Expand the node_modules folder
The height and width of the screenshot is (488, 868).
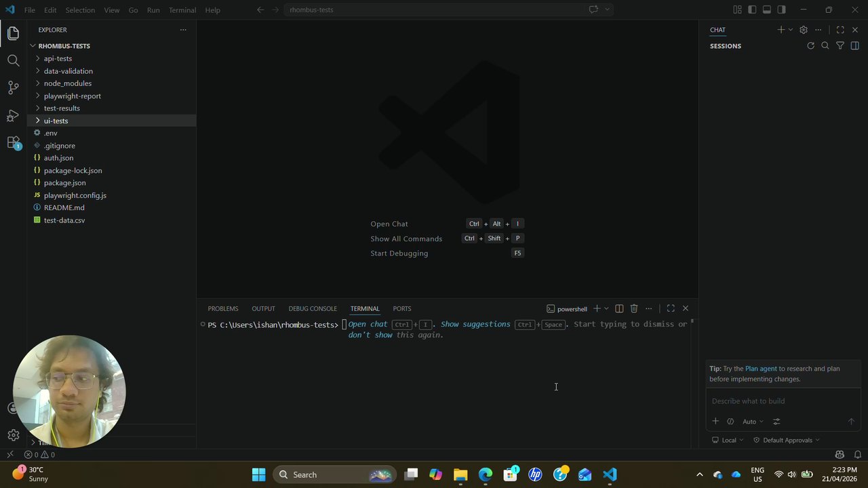click(x=111, y=83)
